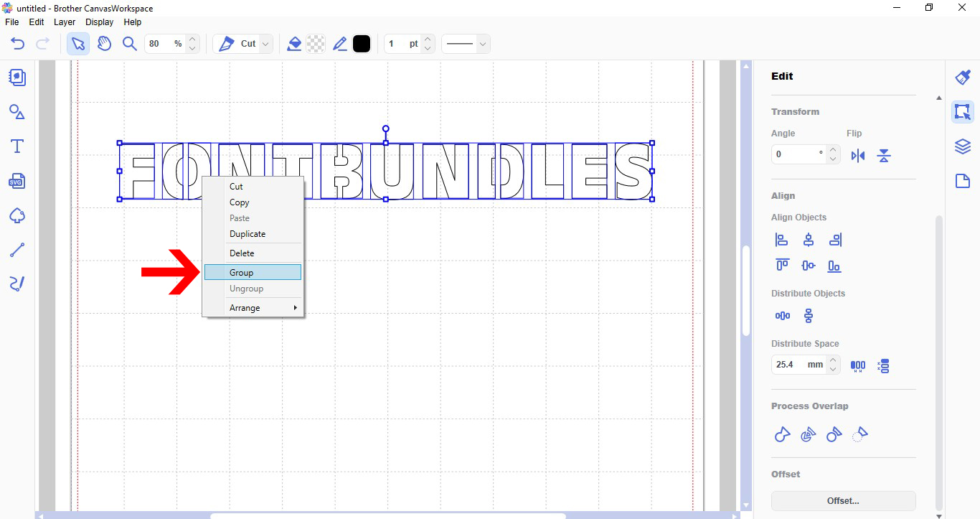Align objects to left edge
980x519 pixels.
pyautogui.click(x=782, y=240)
